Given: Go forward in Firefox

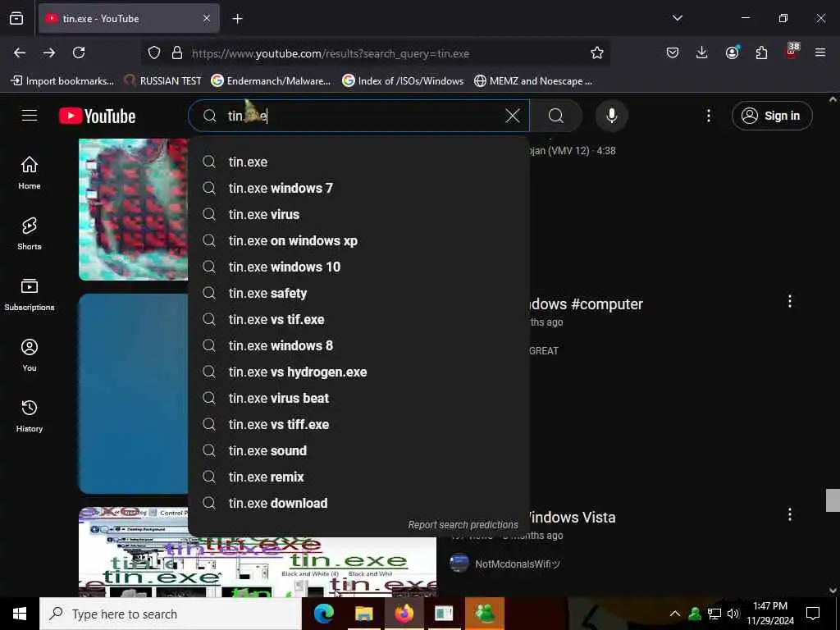Looking at the screenshot, I should [49, 52].
